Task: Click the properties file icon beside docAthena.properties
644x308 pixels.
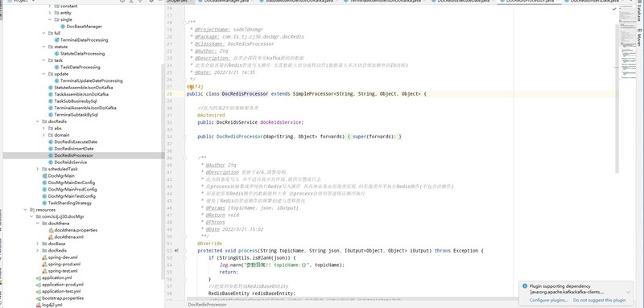Action: (51, 230)
